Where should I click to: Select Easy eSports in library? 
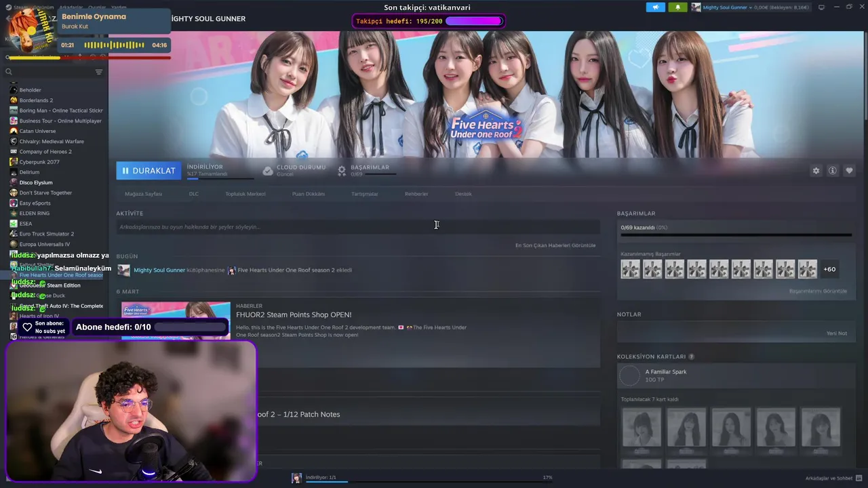click(x=35, y=203)
